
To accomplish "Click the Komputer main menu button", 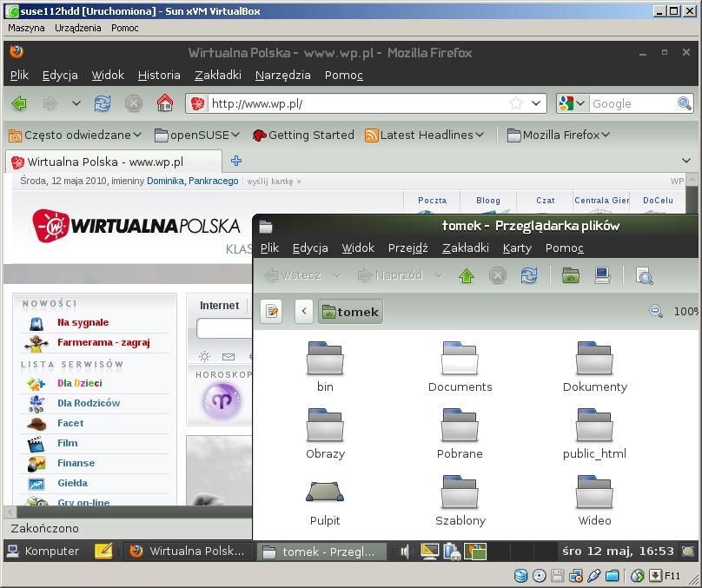I will tap(43, 552).
